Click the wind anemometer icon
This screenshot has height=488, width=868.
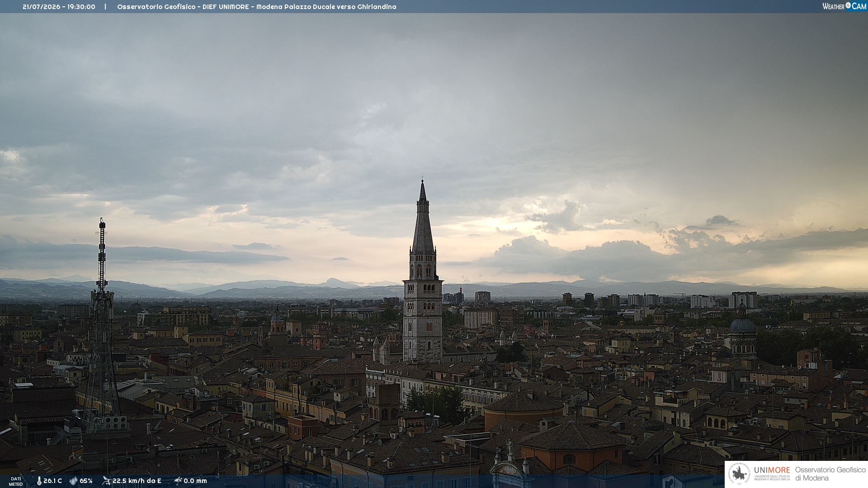pos(107,481)
